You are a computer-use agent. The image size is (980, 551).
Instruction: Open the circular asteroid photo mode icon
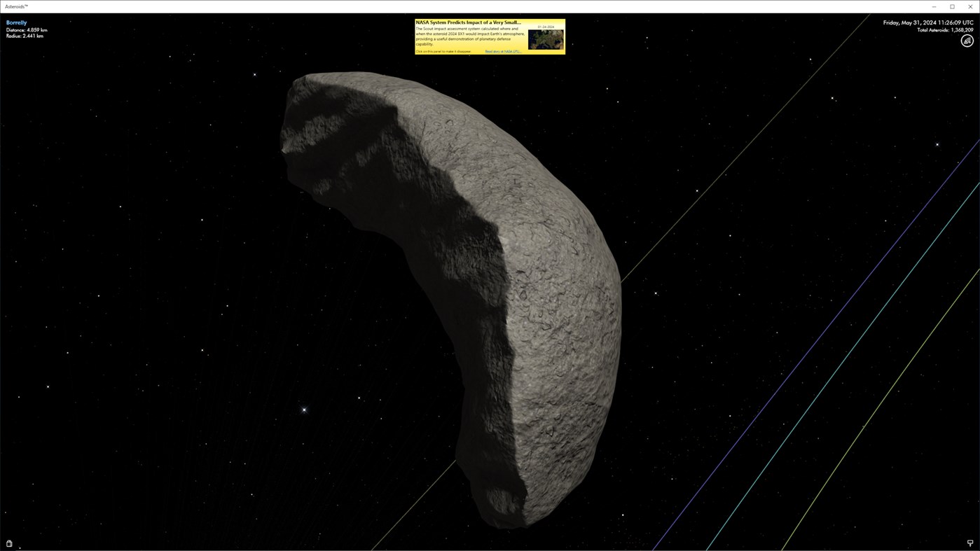point(966,40)
